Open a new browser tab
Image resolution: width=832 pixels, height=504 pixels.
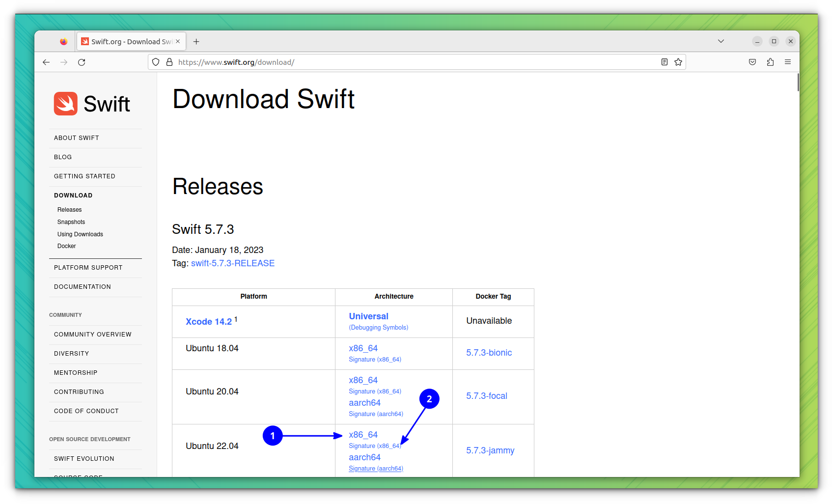point(196,42)
